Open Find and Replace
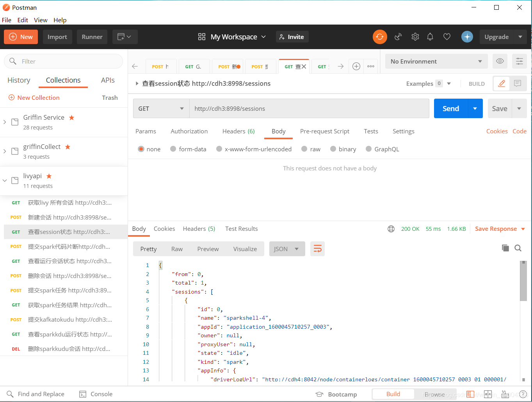Screen dimensions: 532x402 click(36, 394)
